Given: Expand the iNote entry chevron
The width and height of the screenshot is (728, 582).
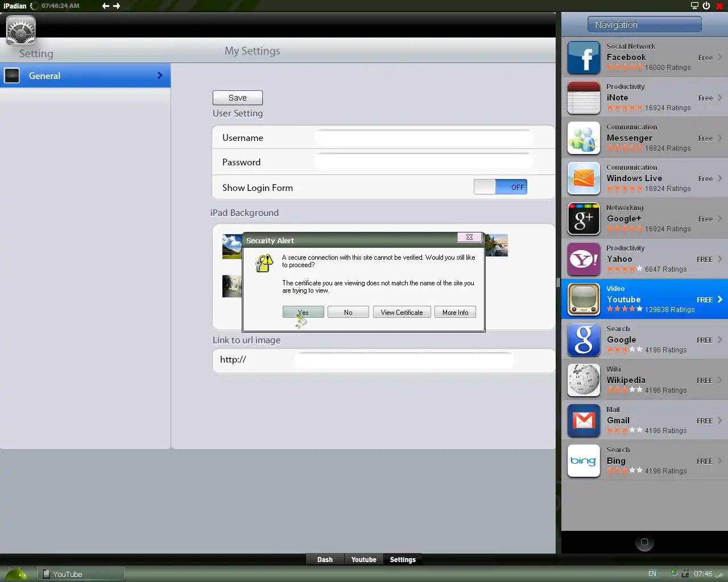Looking at the screenshot, I should pos(720,98).
